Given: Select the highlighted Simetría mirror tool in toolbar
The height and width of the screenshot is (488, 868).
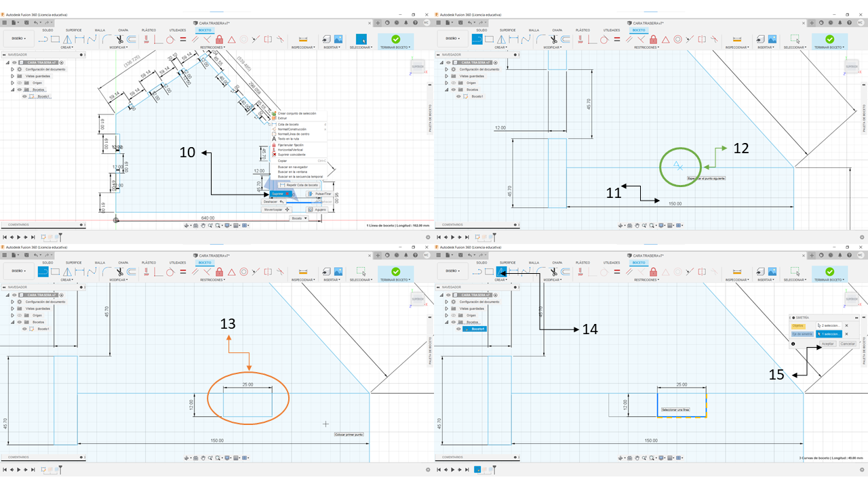Looking at the screenshot, I should click(502, 271).
